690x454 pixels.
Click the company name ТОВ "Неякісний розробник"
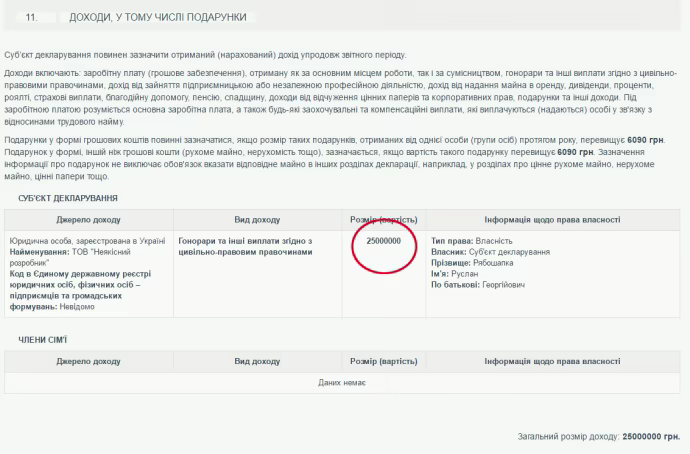(108, 252)
